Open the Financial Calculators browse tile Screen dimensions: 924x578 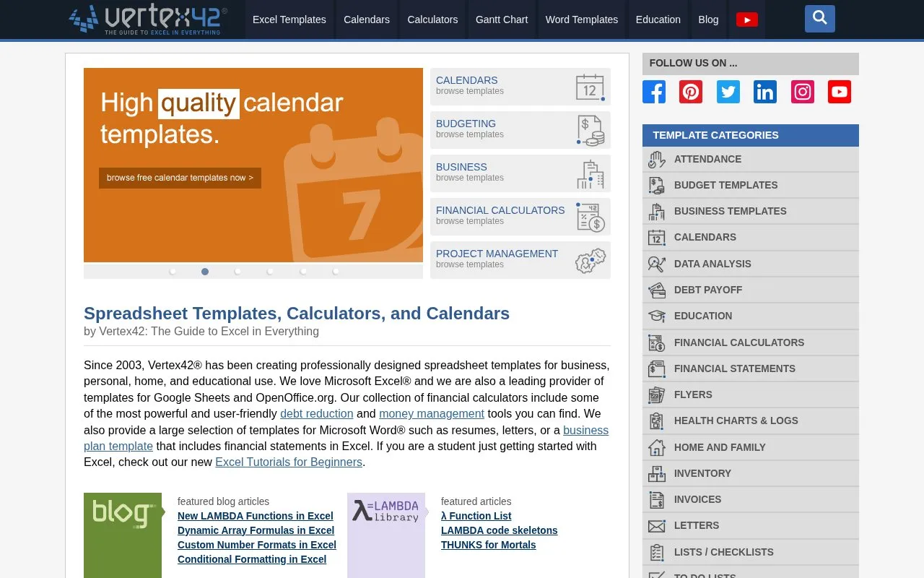[520, 217]
